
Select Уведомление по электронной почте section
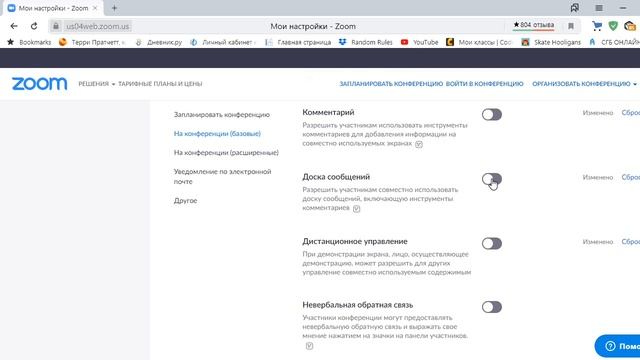222,176
